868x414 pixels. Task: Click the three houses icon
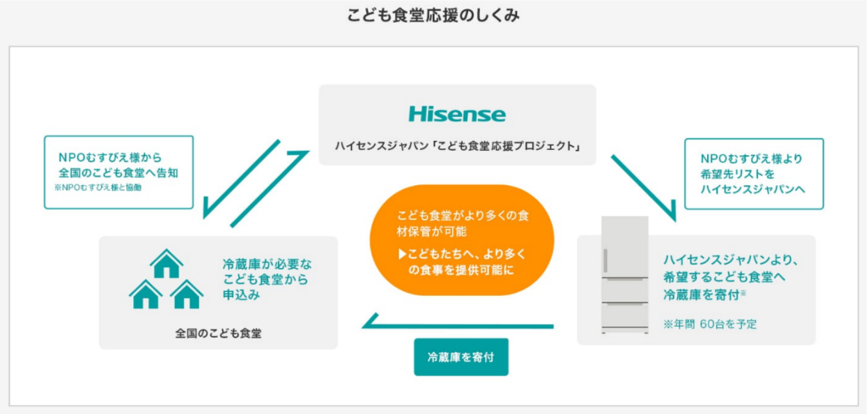pyautogui.click(x=166, y=279)
